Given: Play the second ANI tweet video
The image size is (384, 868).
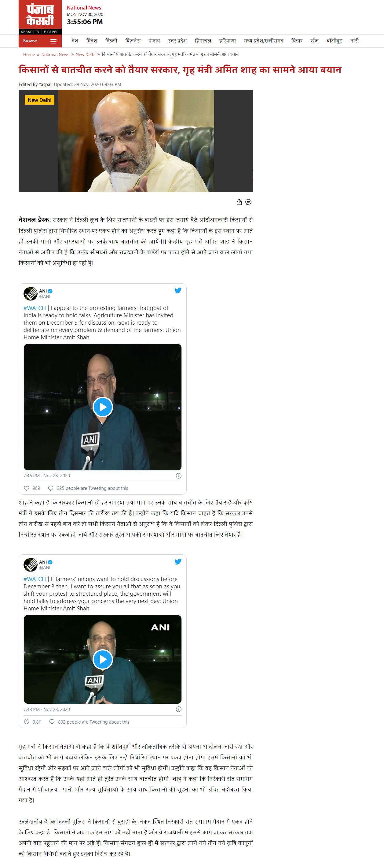Looking at the screenshot, I should 103,659.
